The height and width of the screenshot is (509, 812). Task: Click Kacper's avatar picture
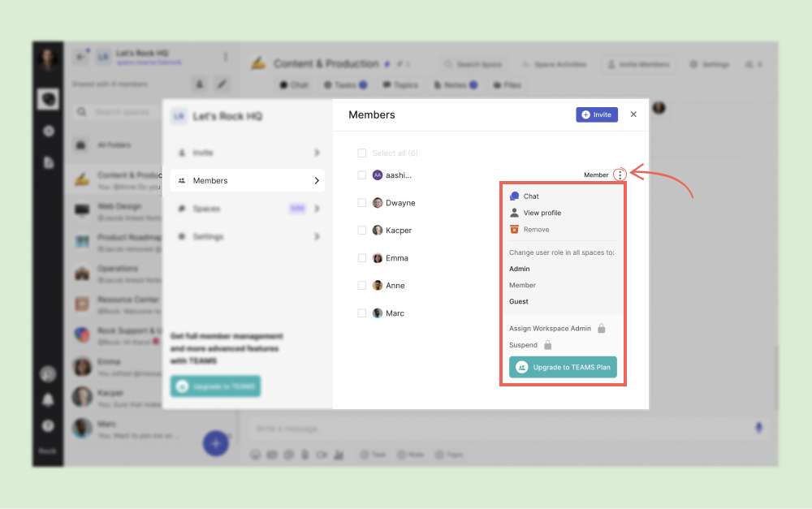click(378, 230)
